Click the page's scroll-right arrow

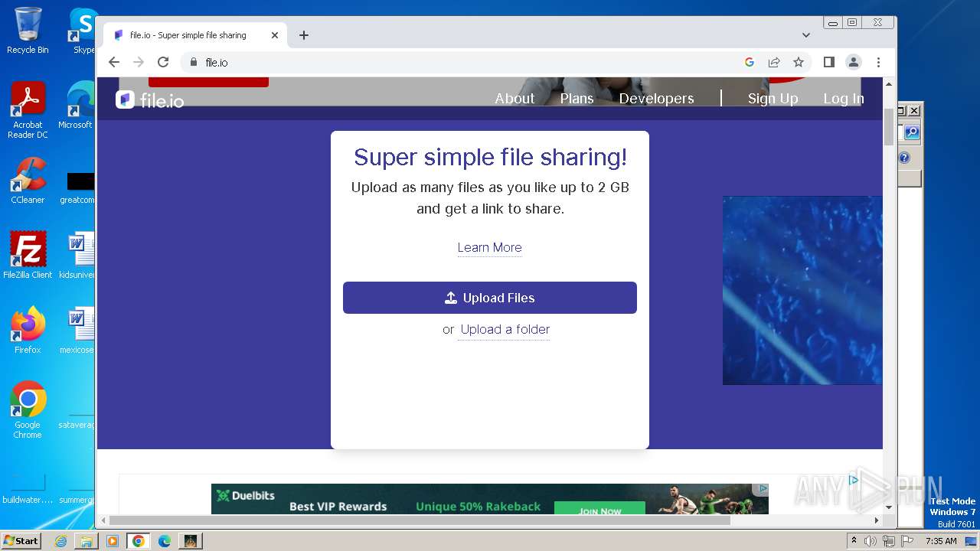coord(877,520)
